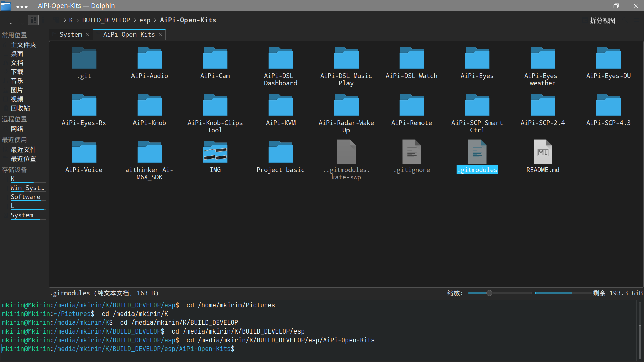Open 主文件夹 in the places sidebar
The width and height of the screenshot is (644, 362).
pyautogui.click(x=23, y=45)
